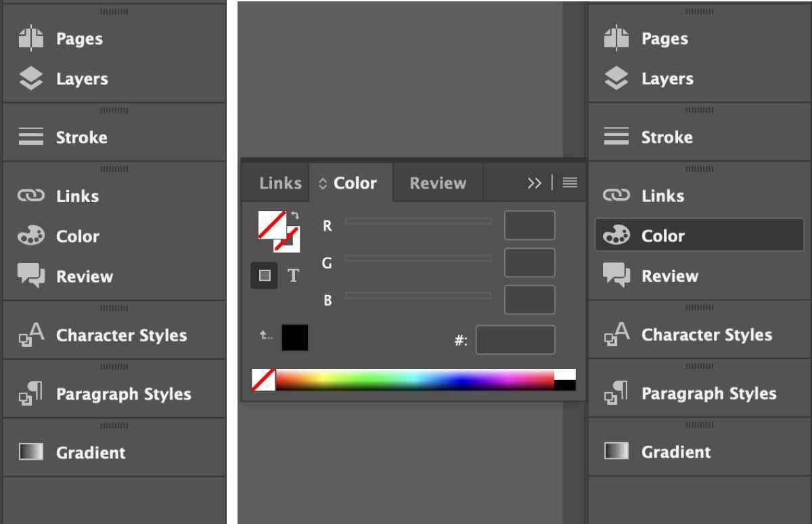Enable formatting affects container toggle
The height and width of the screenshot is (524, 812).
point(265,276)
